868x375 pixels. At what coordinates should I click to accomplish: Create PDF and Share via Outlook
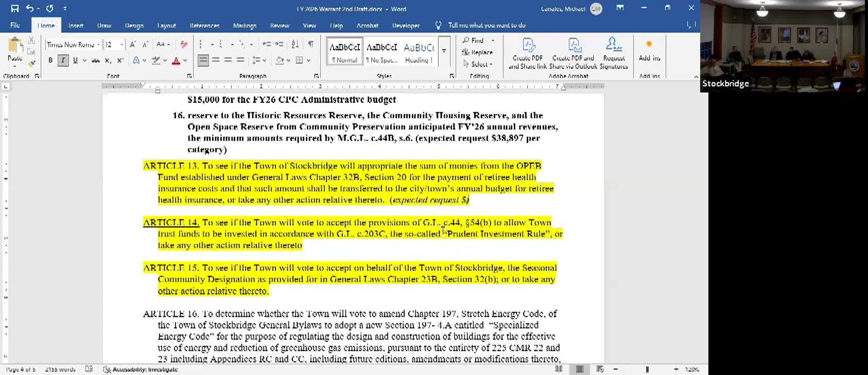(573, 54)
